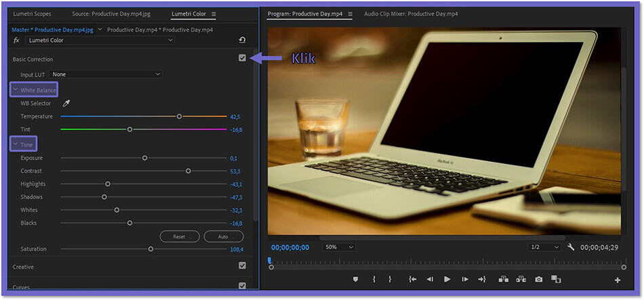Screen dimensions: 644x300
Task: Play the Program monitor video
Action: (447, 279)
